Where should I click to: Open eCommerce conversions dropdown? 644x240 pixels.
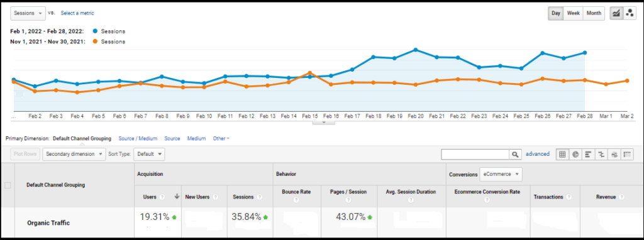click(x=501, y=174)
